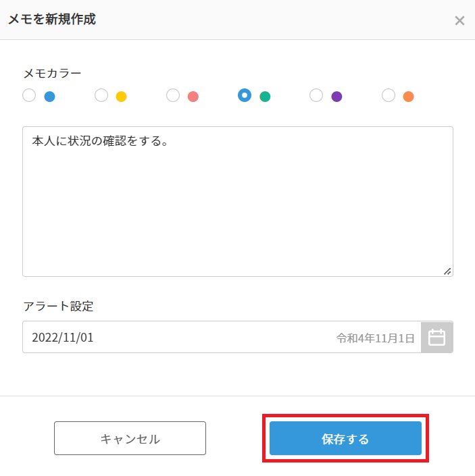Click the 2022/11/01 alert date field
The image size is (475, 476).
point(176,337)
